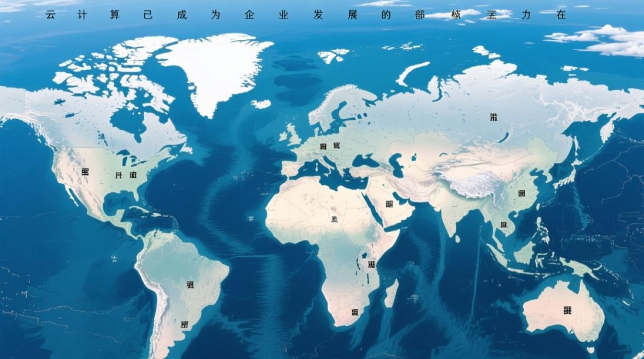The width and height of the screenshot is (644, 359).
Task: Click the large cloud in the top-right corner
Action: pyautogui.click(x=604, y=41)
